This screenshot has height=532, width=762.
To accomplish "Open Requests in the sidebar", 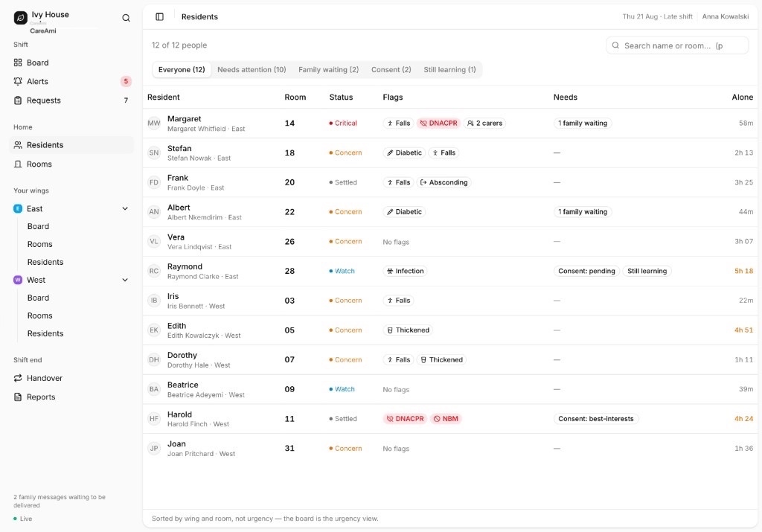I will 71,100.
